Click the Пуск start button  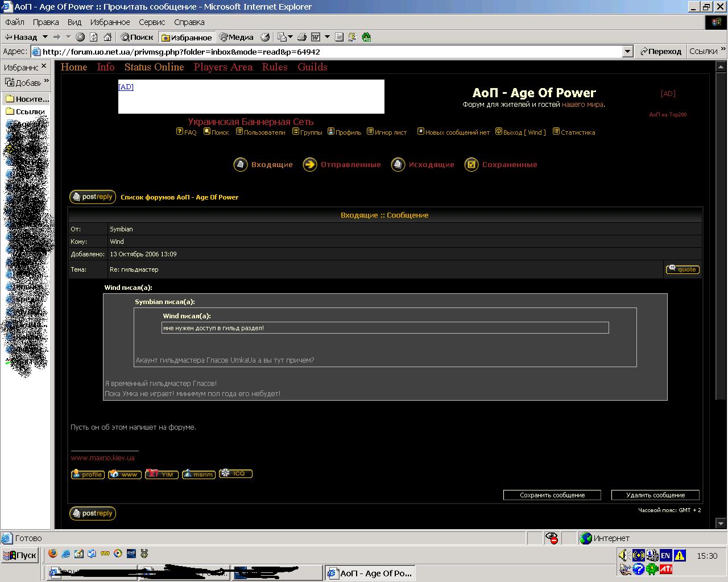point(20,555)
